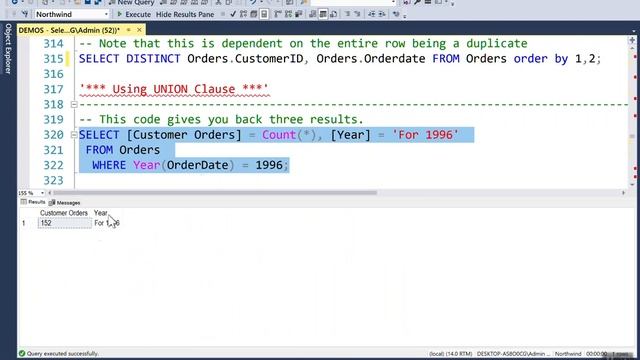640x360 pixels.
Task: Toggle Include Live Query Statistics
Action: [289, 14]
